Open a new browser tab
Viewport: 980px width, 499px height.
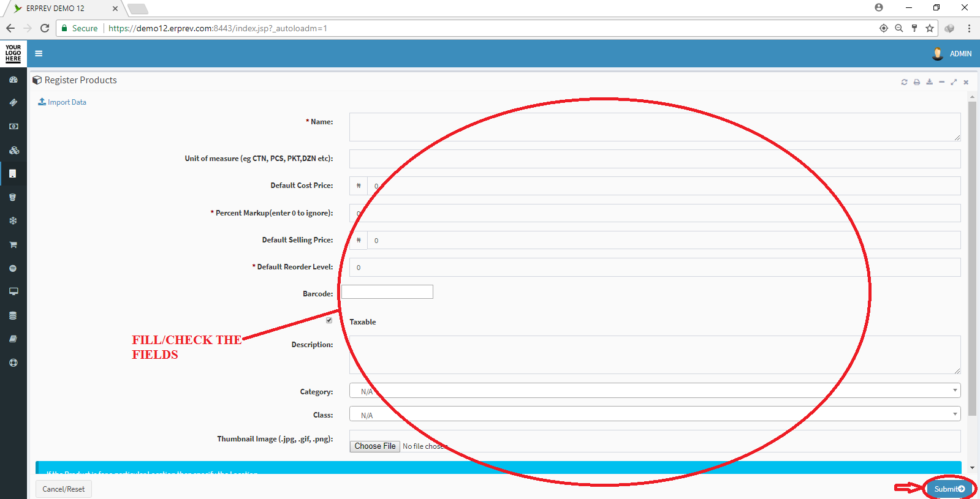tap(138, 9)
